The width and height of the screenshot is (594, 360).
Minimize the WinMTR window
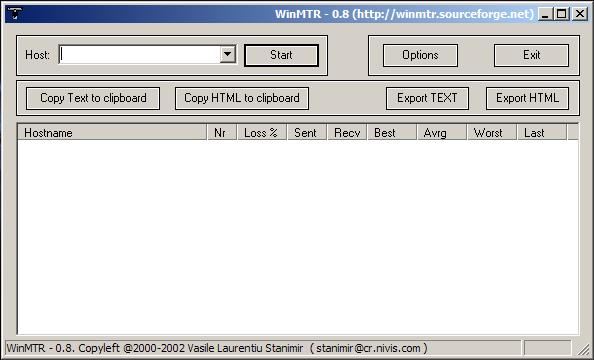point(545,14)
